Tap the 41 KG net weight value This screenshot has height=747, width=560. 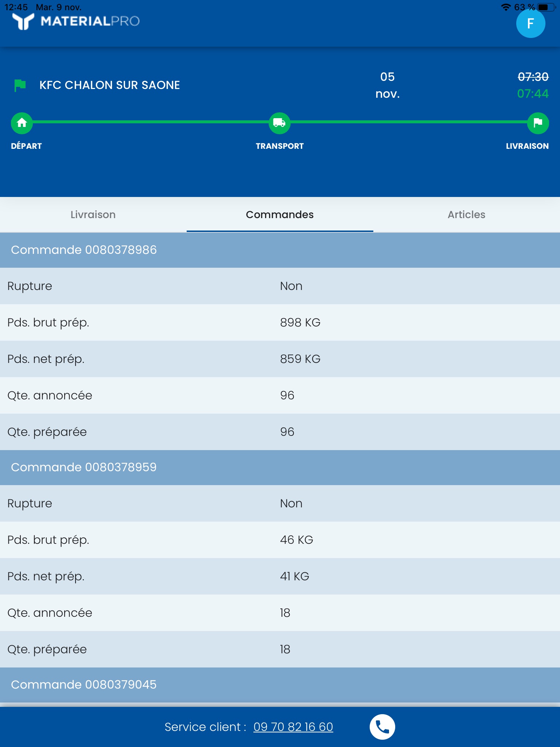click(x=295, y=576)
